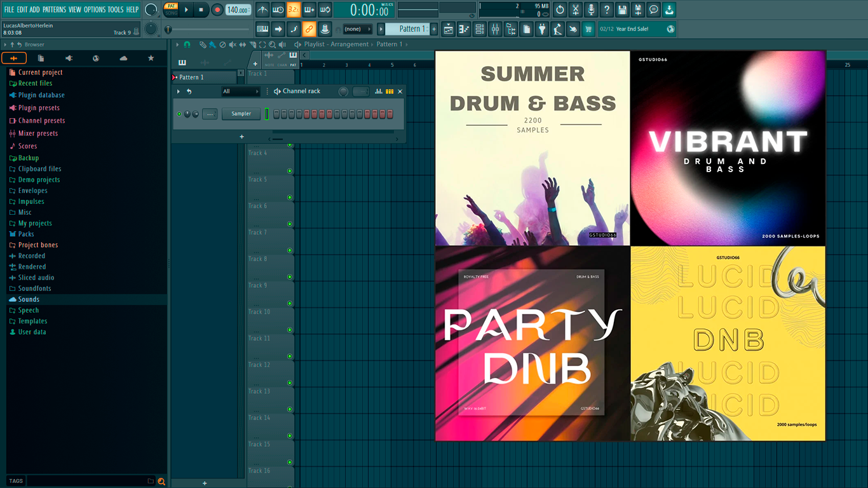868x488 pixels.
Task: Open the Pattern 1 selector dropdown
Action: [x=408, y=29]
